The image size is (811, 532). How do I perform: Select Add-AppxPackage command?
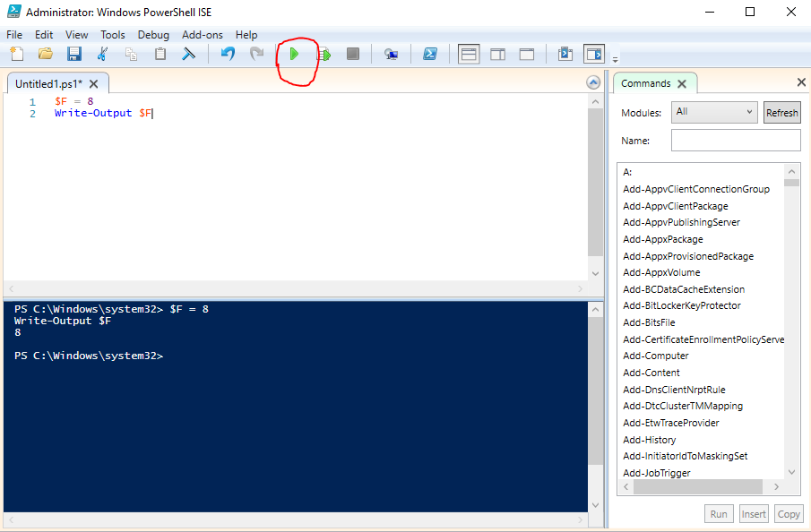point(663,239)
